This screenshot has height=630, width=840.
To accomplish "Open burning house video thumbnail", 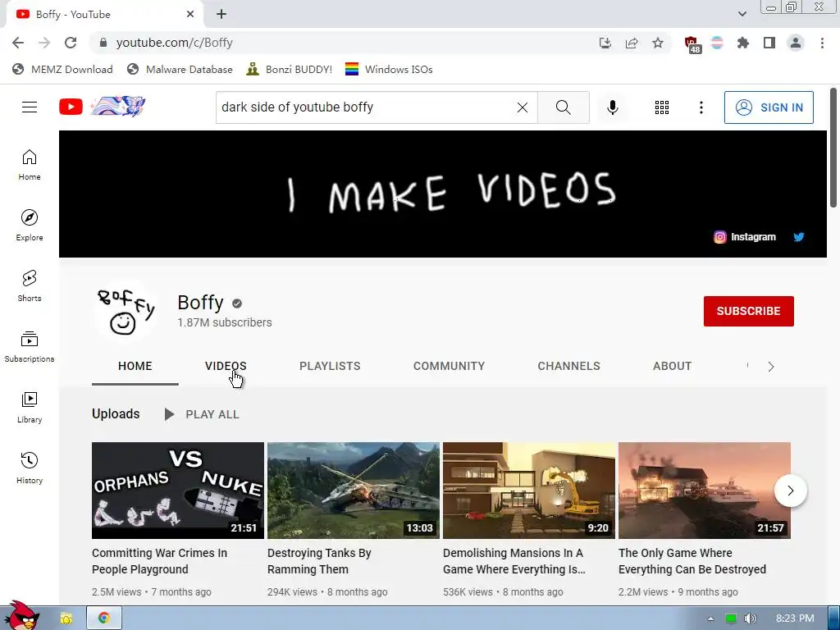I will [705, 491].
